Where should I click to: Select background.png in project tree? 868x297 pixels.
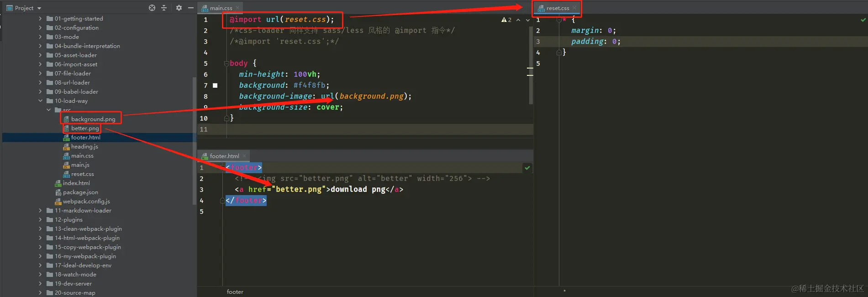pos(93,119)
